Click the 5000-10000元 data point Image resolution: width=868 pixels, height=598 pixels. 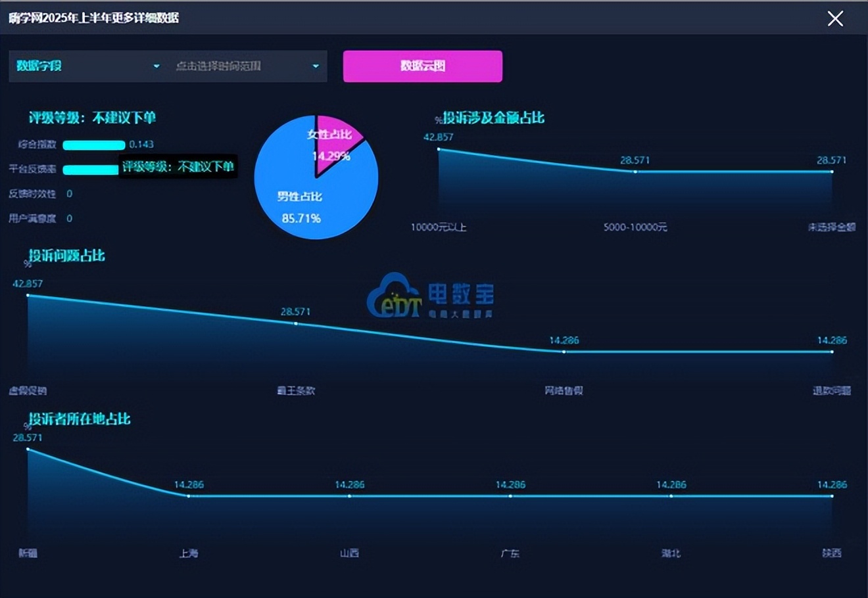click(x=635, y=172)
